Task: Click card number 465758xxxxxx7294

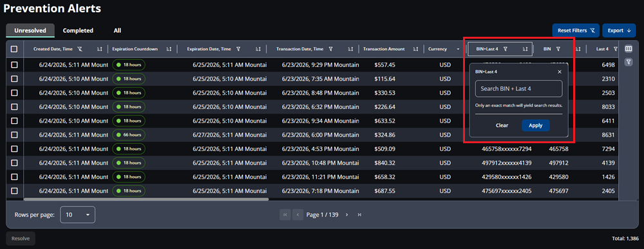Action: 506,148
